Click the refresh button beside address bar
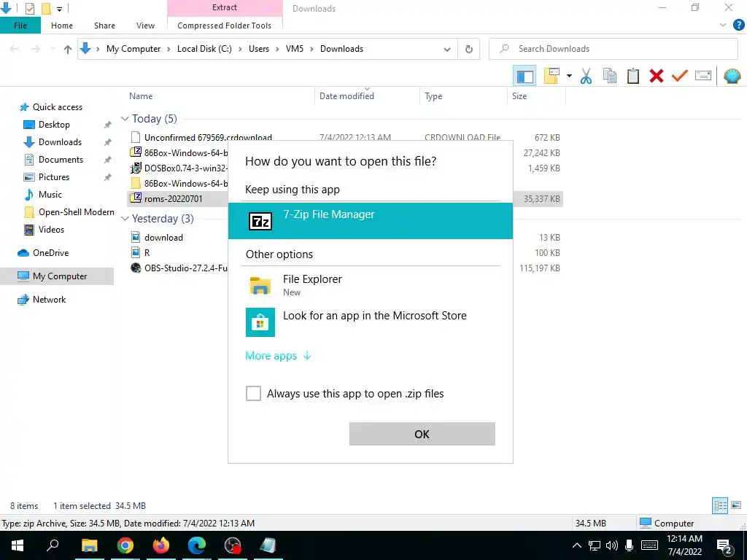Screen dimensions: 747x560 coord(469,49)
